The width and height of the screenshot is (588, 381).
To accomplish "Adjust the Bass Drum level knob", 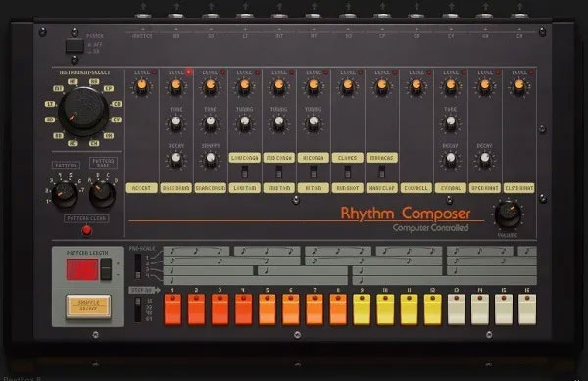I will coord(175,86).
